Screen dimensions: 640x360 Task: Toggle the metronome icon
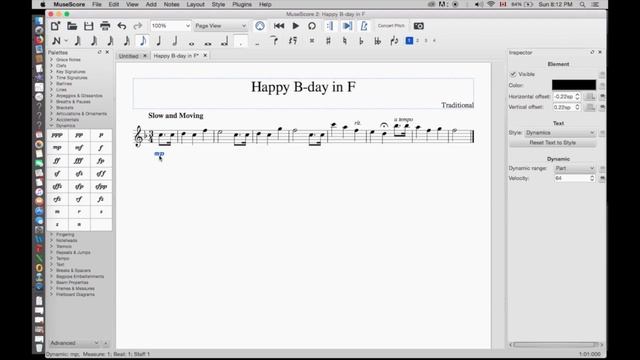coord(364,26)
